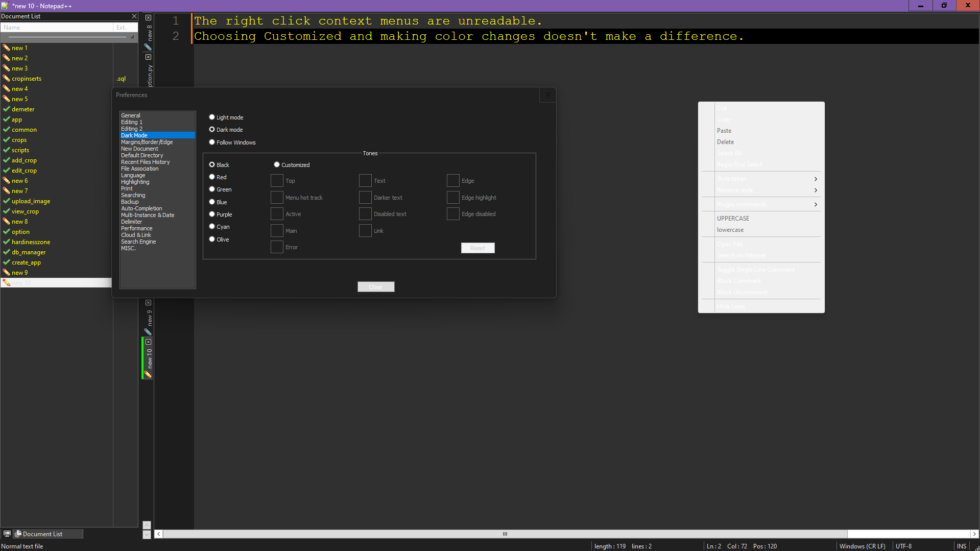980x551 pixels.
Task: Click the Name column header
Action: click(57, 28)
